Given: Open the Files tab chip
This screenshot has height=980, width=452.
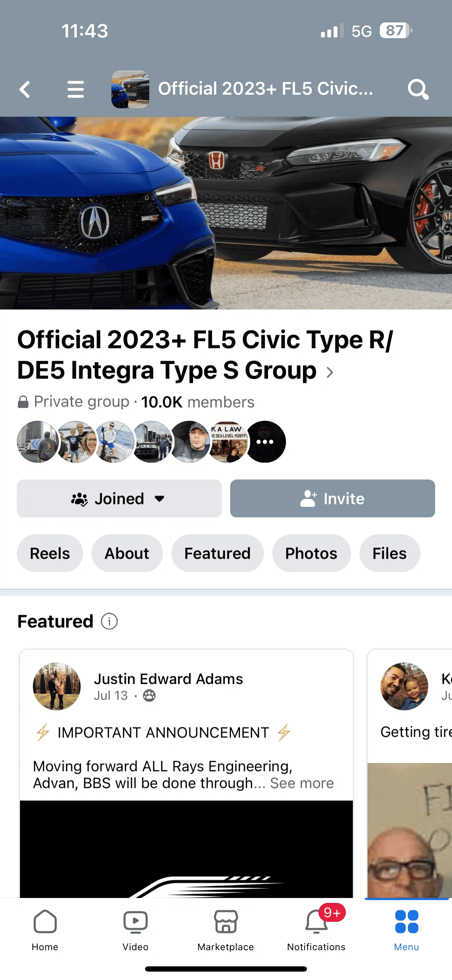Looking at the screenshot, I should [389, 553].
